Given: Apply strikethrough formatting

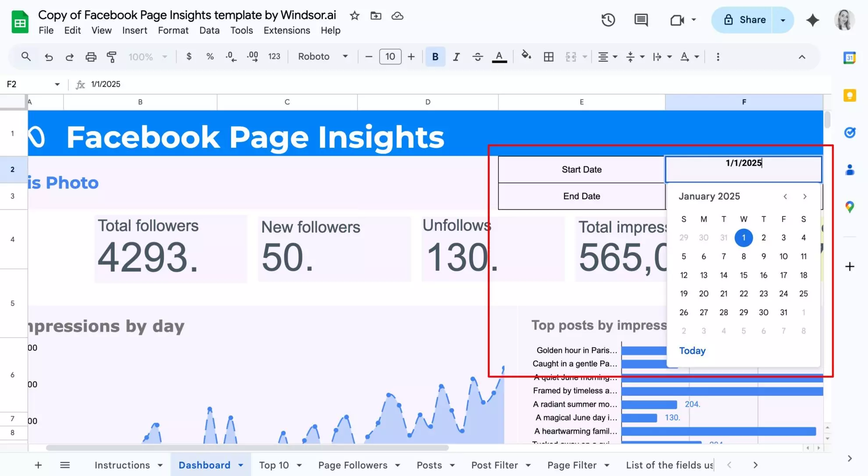Looking at the screenshot, I should [477, 57].
